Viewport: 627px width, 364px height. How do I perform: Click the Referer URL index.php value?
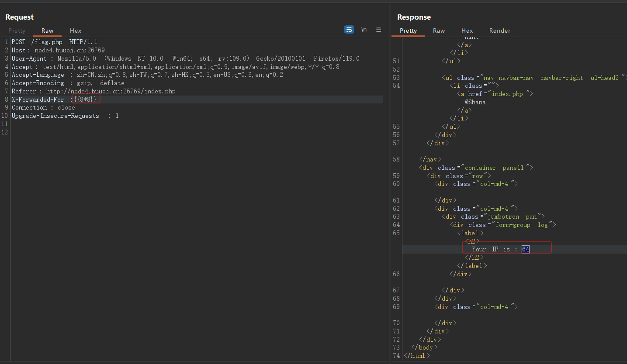tap(111, 91)
